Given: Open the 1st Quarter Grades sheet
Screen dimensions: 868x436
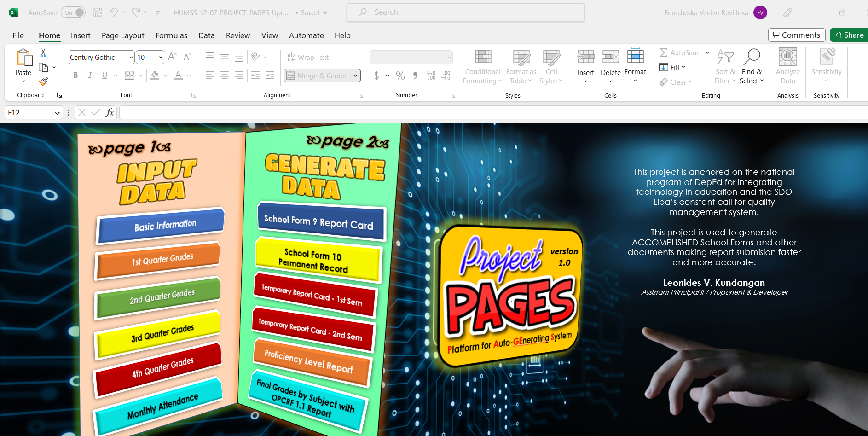Looking at the screenshot, I should tap(158, 260).
